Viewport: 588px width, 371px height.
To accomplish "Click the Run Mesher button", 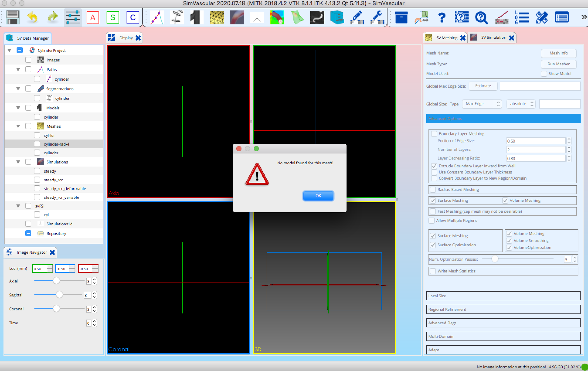I will [558, 64].
